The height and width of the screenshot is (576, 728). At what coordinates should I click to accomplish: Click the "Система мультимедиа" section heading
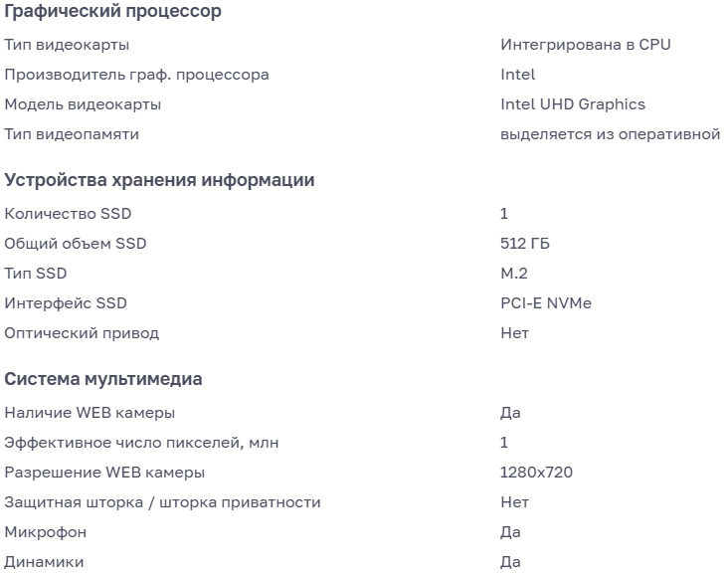[x=103, y=379]
